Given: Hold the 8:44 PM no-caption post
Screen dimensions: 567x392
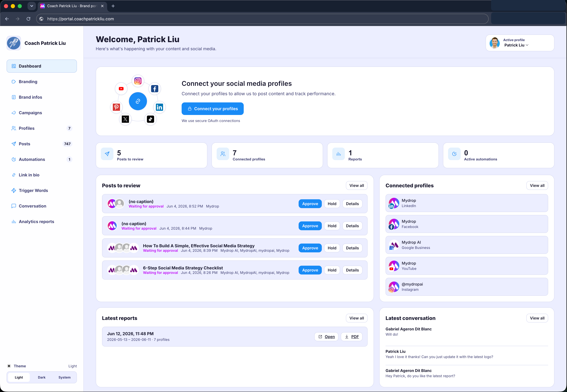Looking at the screenshot, I should click(x=332, y=226).
